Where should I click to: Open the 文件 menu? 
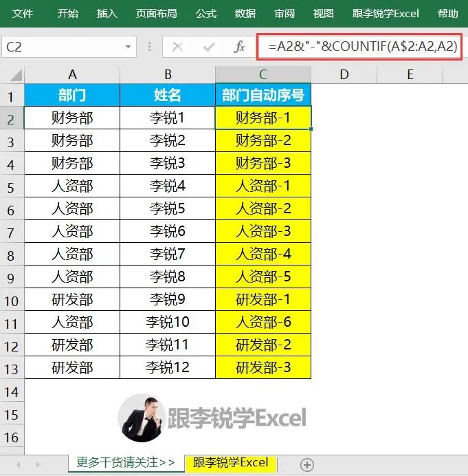(x=23, y=13)
